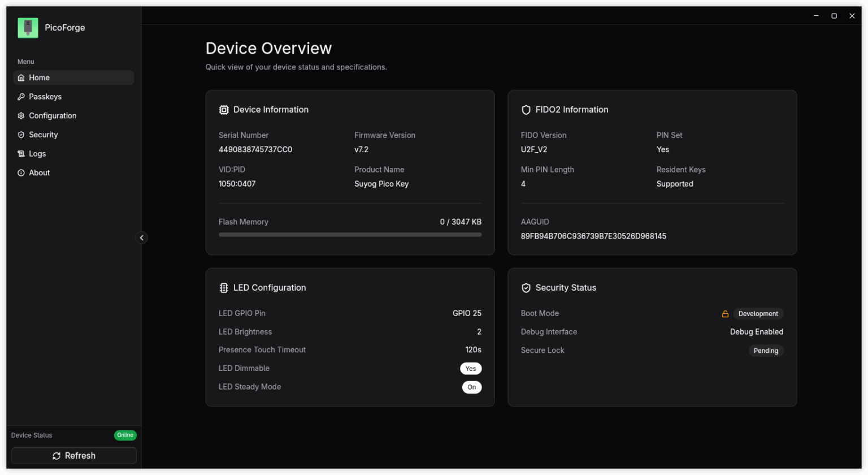Click the shield icon on FIDO2 Information card
The image size is (868, 475).
pos(526,109)
